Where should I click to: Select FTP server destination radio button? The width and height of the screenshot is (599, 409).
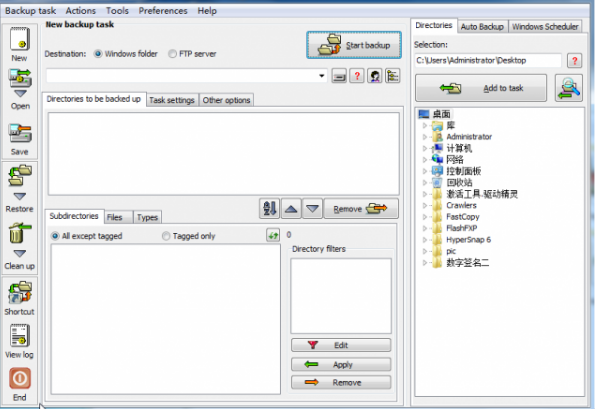point(173,54)
